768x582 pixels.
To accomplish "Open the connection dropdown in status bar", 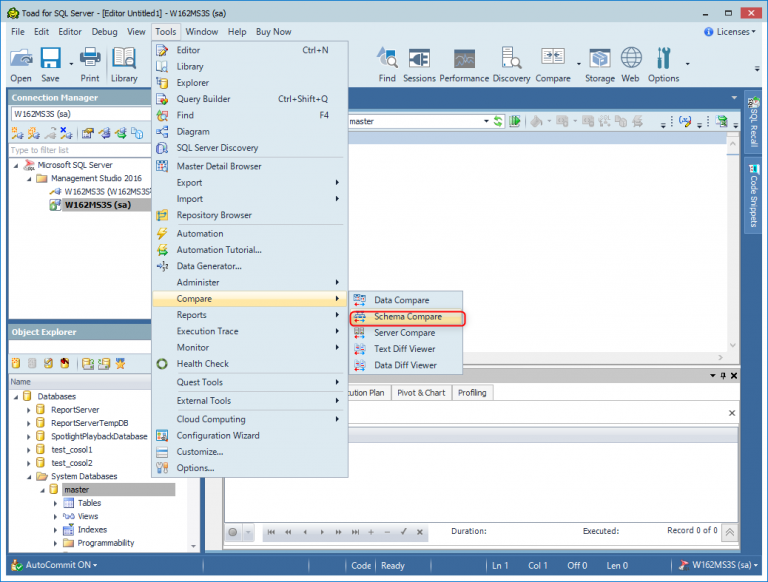I will point(717,566).
